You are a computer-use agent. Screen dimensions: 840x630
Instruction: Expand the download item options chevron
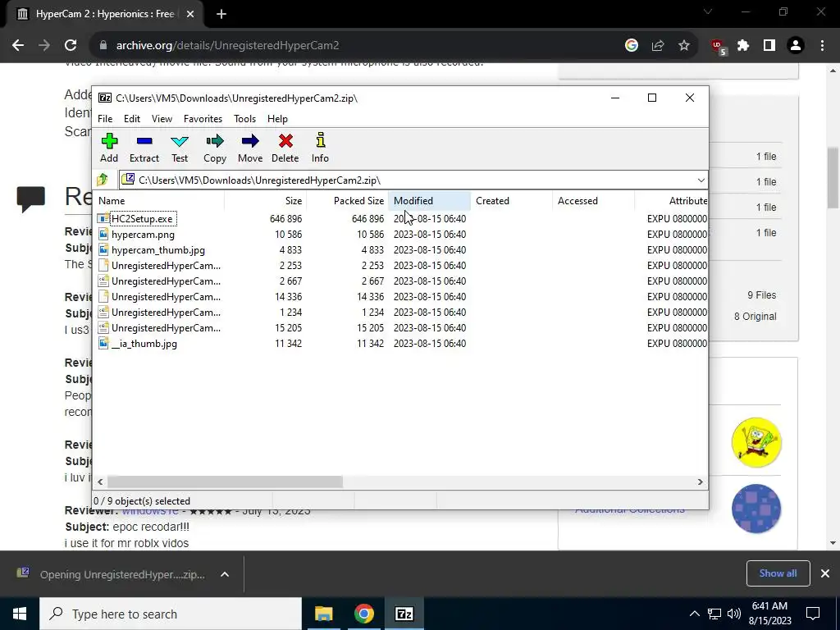point(225,574)
